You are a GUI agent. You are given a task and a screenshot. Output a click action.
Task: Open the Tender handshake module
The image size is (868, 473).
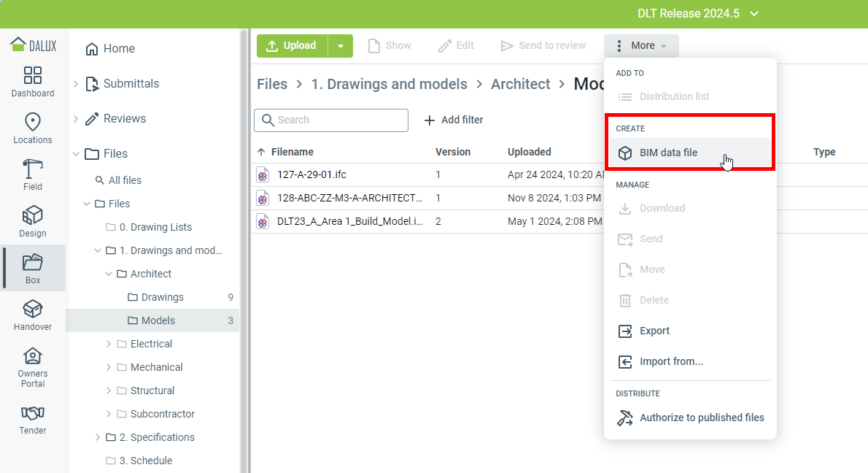pyautogui.click(x=33, y=419)
